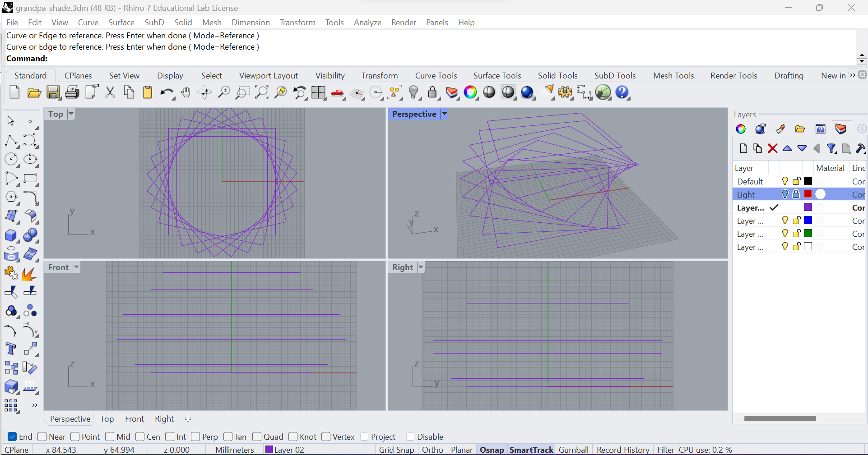Viewport: 868px width, 455px height.
Task: Change the Light layer color swatch
Action: coord(808,194)
